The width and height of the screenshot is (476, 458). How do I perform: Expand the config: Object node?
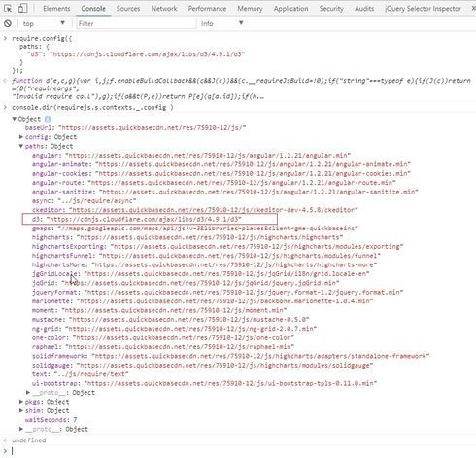[x=21, y=137]
